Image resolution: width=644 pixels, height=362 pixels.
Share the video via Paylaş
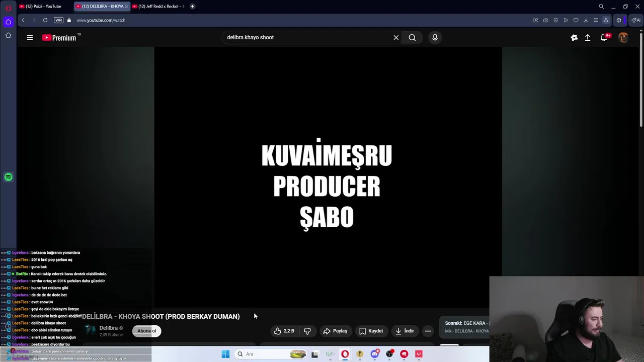point(335,331)
